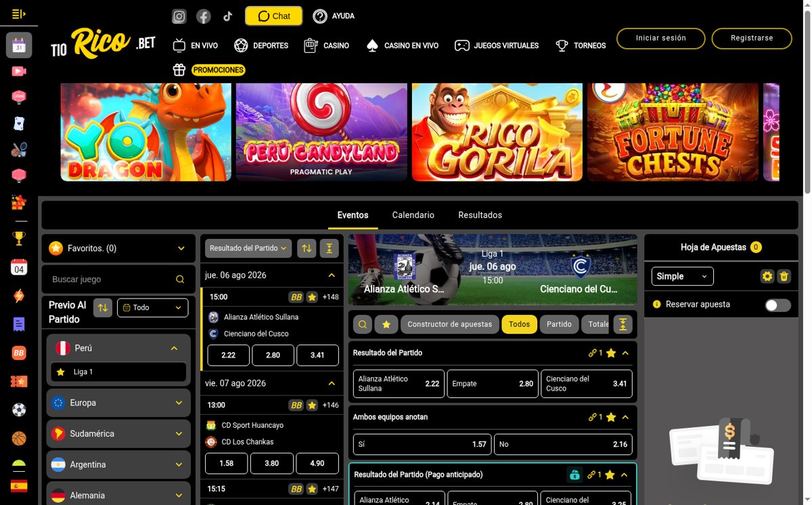
Task: Click the Registrarse button
Action: pos(752,38)
